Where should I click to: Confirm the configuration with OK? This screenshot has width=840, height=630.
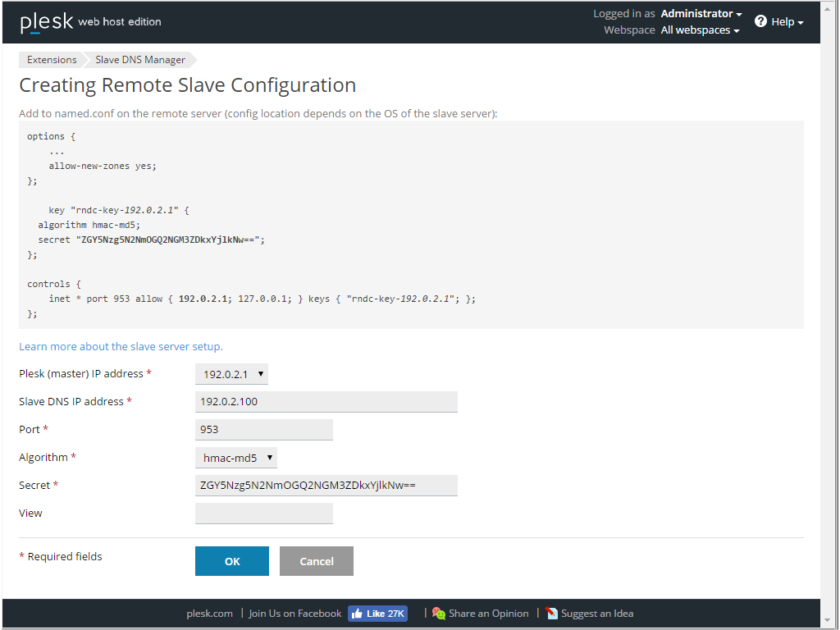tap(231, 561)
